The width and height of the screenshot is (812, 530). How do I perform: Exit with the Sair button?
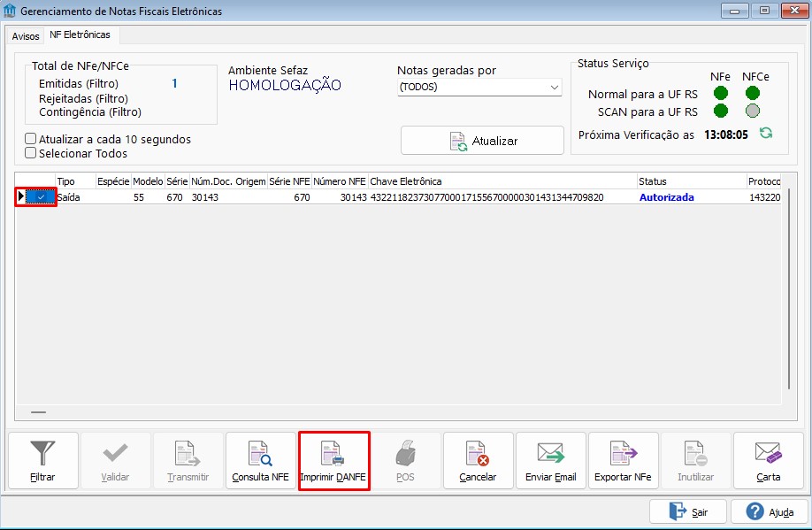[688, 512]
